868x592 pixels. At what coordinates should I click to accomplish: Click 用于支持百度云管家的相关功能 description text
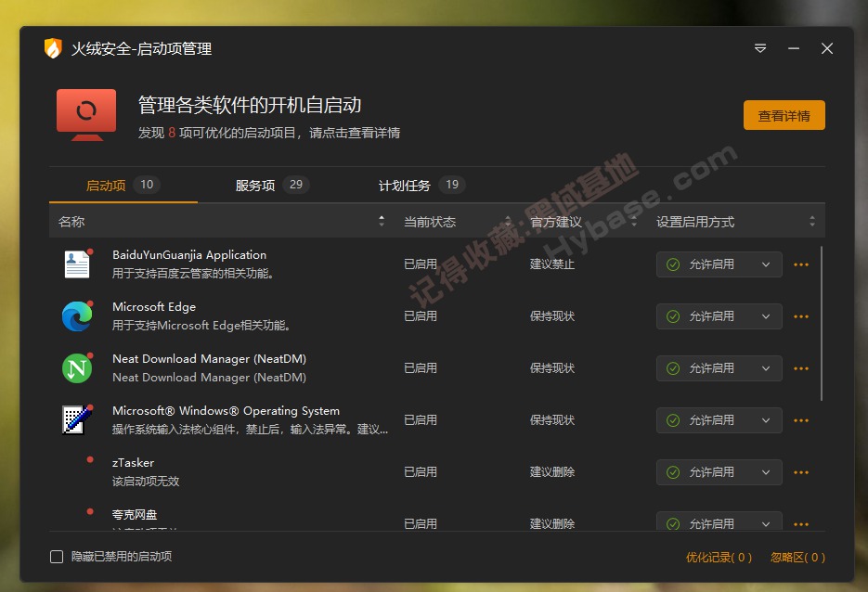click(x=193, y=274)
